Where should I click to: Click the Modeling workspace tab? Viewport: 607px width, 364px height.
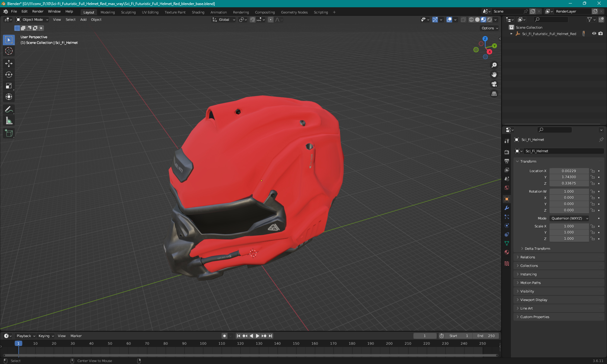(107, 12)
